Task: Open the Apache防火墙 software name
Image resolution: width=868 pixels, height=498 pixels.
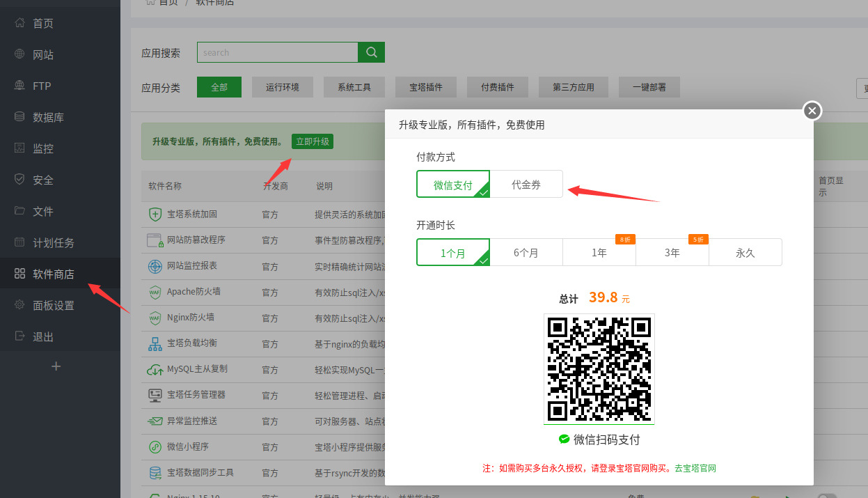Action: point(194,292)
